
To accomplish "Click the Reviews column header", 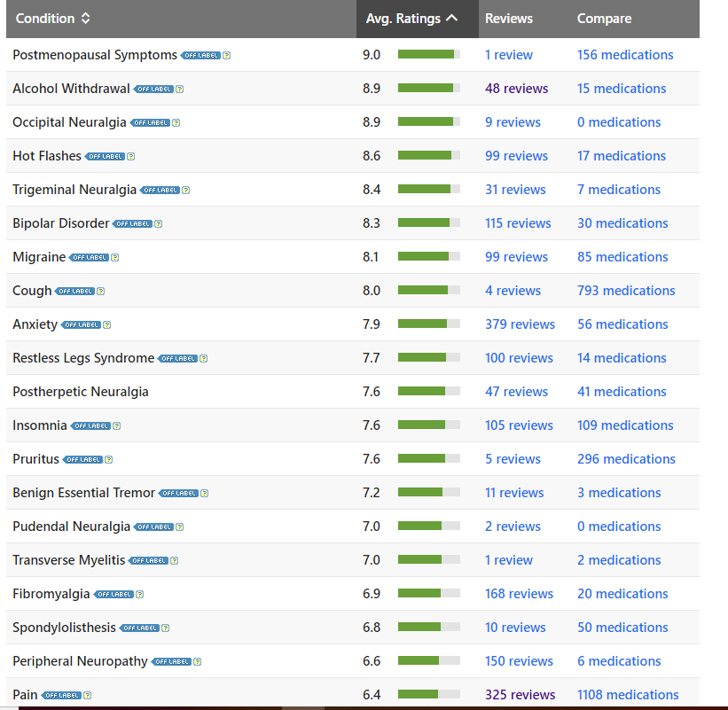I will pyautogui.click(x=508, y=19).
